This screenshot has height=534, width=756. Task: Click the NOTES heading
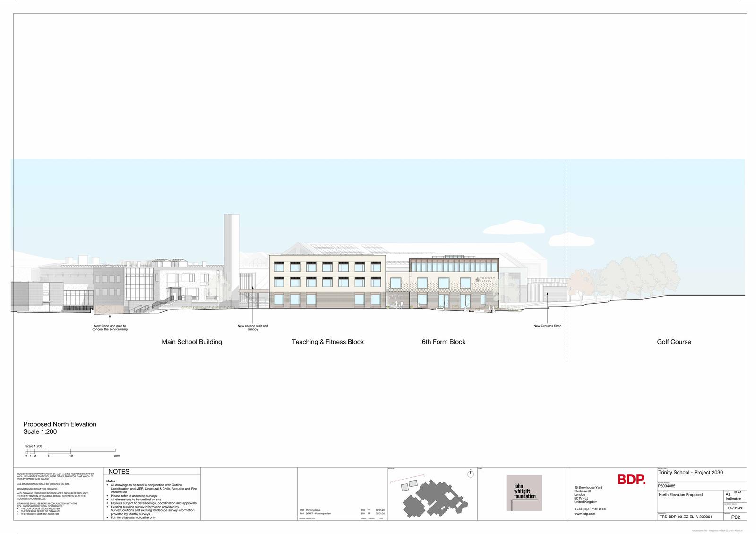[119, 472]
